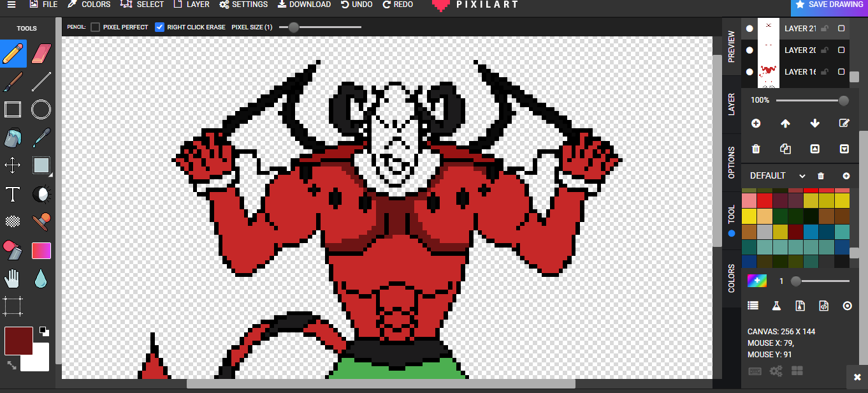
Task: Click the circle target icon
Action: (x=847, y=306)
